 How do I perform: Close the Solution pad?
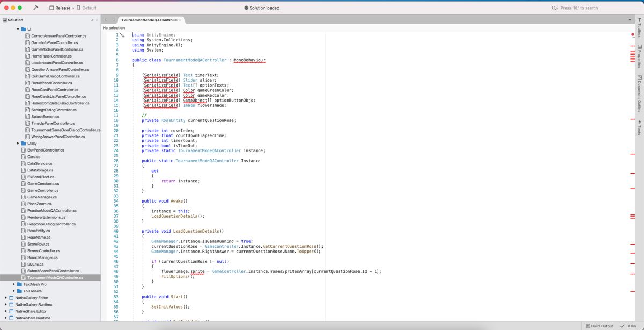[97, 20]
